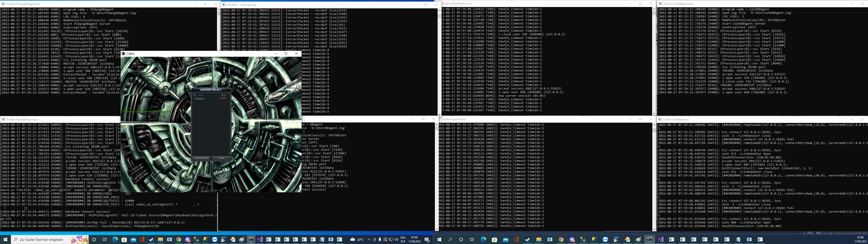Open Task View on left taskbar
868x244 pixels.
pos(105,240)
